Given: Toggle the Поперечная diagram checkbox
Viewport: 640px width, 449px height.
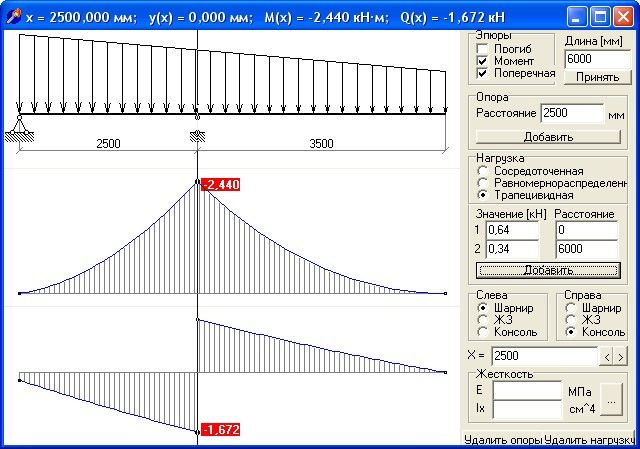Looking at the screenshot, I should click(x=482, y=73).
